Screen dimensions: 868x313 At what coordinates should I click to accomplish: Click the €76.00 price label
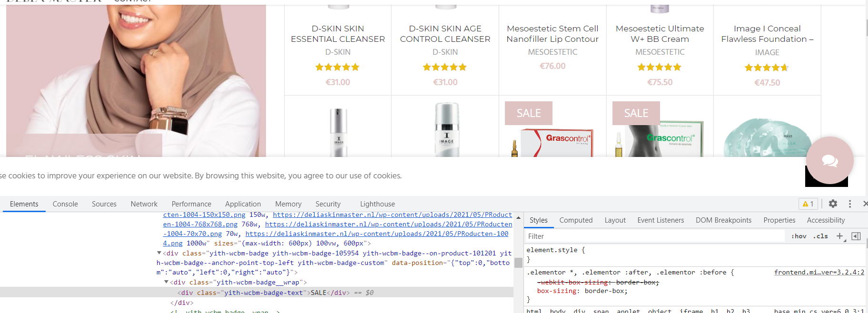pyautogui.click(x=552, y=66)
